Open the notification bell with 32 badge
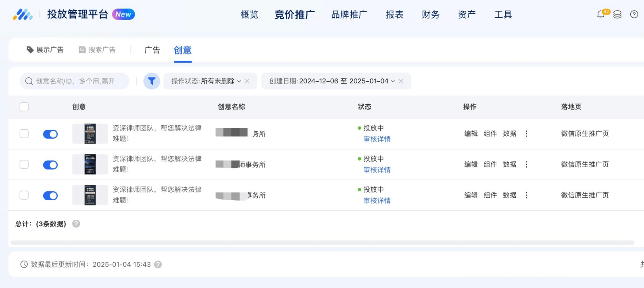The width and height of the screenshot is (644, 288). (601, 15)
